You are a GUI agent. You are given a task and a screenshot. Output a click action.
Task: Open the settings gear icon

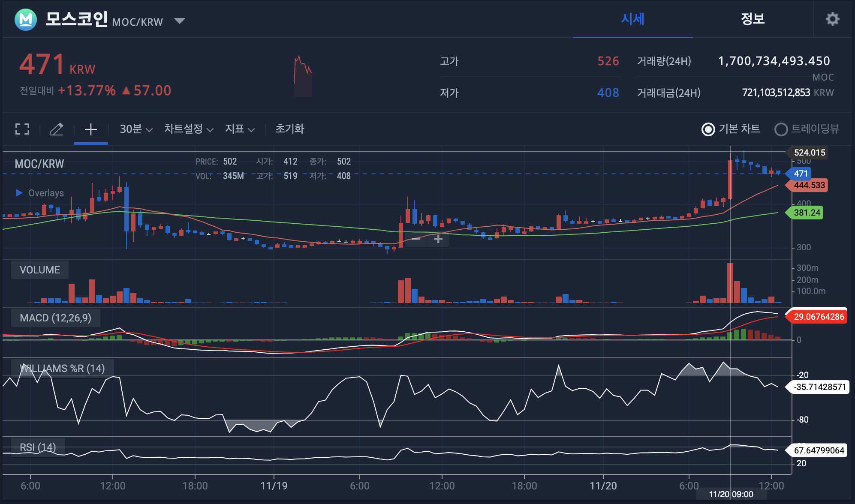point(832,19)
